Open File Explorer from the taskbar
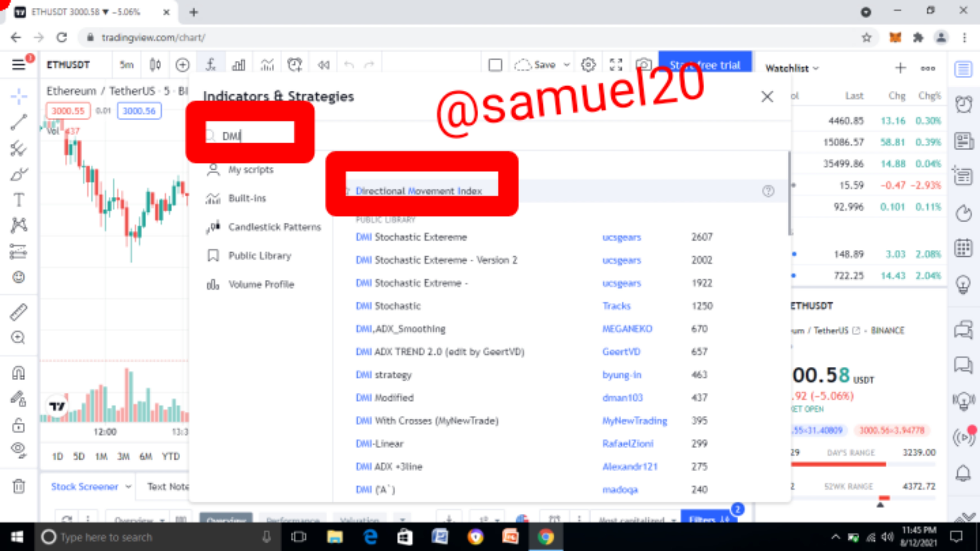 pos(335,537)
